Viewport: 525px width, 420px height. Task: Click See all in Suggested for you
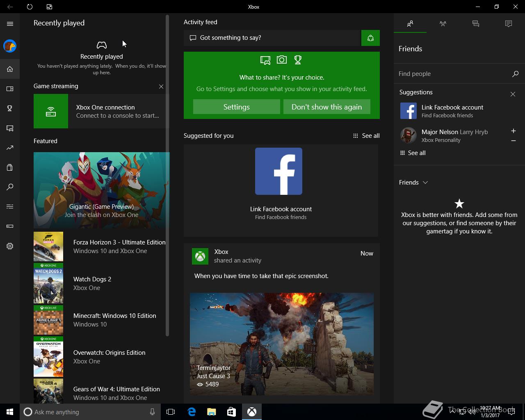pos(366,136)
